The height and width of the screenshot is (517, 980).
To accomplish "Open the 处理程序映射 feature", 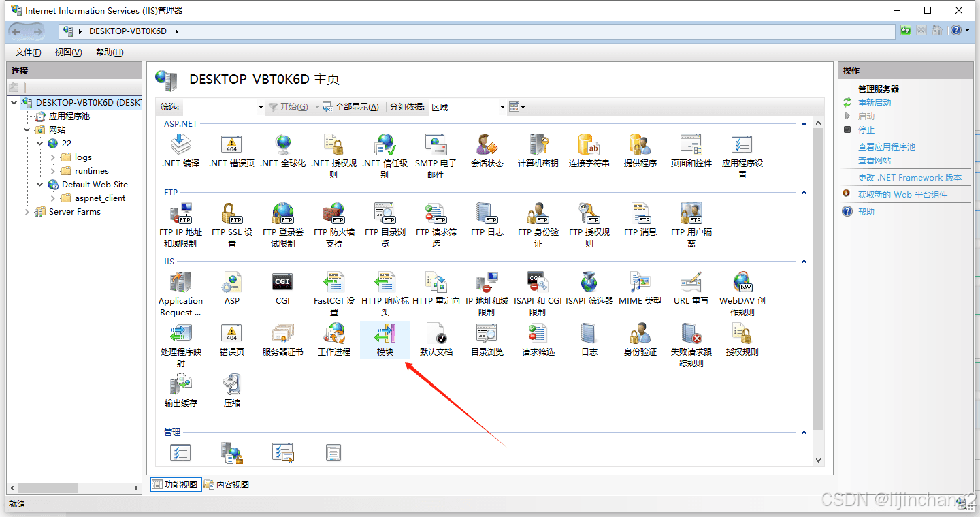I will pos(180,345).
